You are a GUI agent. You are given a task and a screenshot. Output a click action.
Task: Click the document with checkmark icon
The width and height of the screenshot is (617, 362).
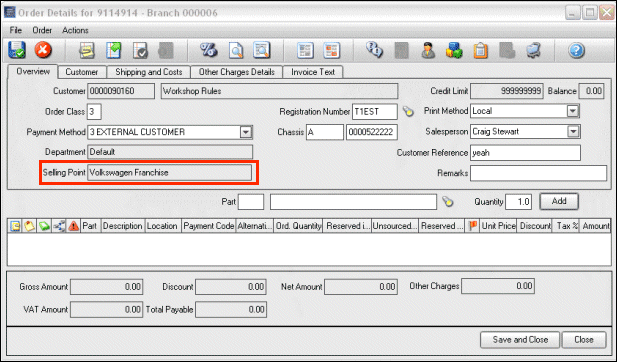[x=140, y=51]
